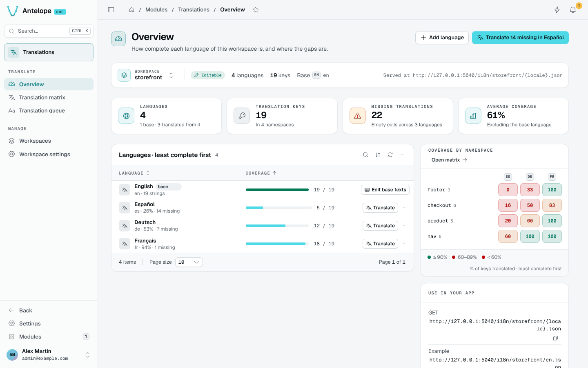
Task: Click Add language button
Action: [x=442, y=38]
